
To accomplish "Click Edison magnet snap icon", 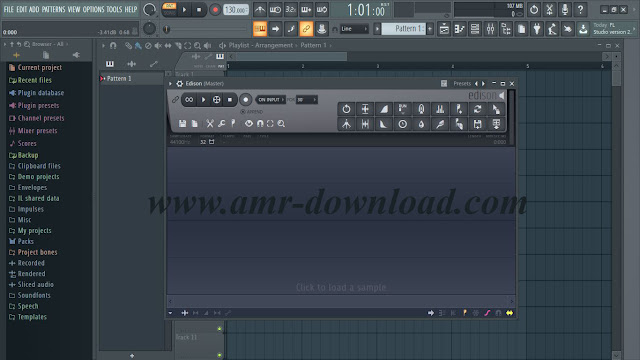I will pyautogui.click(x=260, y=123).
